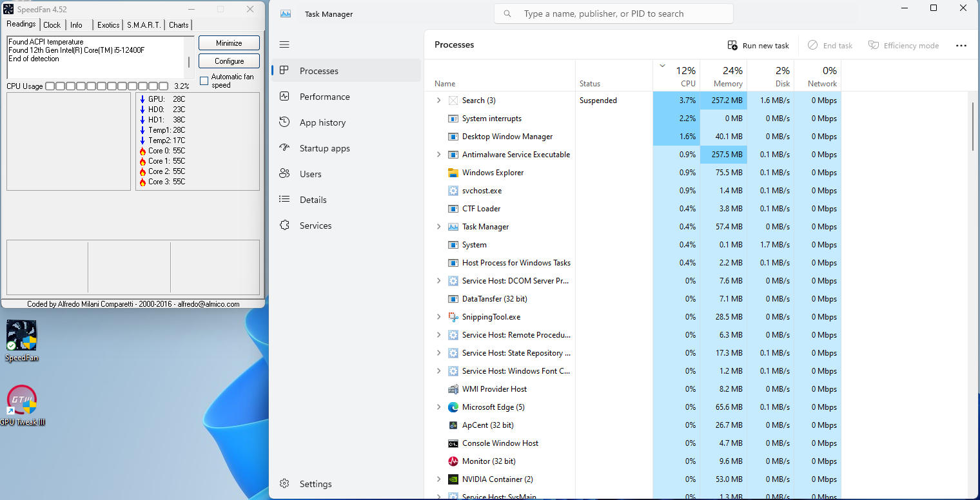Open the Users page icon
The width and height of the screenshot is (980, 500).
click(x=284, y=173)
